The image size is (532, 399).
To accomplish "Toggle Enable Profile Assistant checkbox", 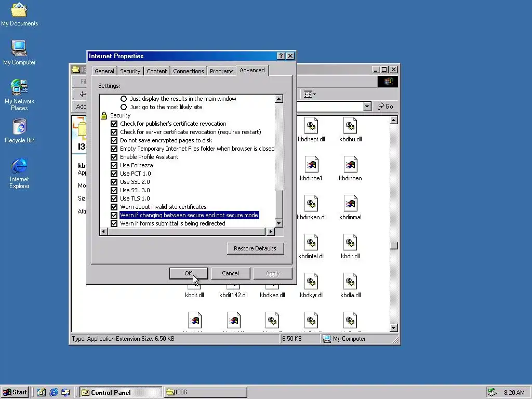I will (x=114, y=157).
